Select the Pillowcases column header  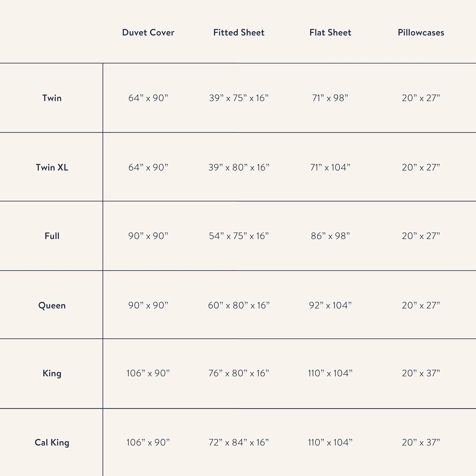pos(421,32)
